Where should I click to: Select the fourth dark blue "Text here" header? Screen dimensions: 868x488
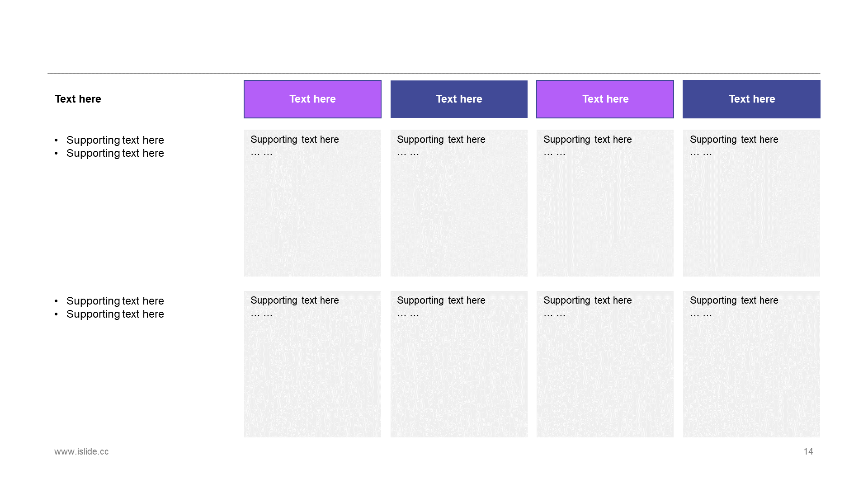751,99
